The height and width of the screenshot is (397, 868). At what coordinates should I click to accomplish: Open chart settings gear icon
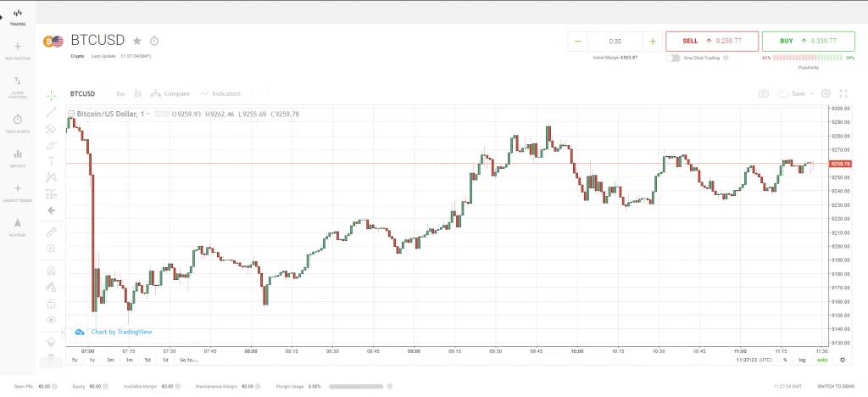[826, 93]
